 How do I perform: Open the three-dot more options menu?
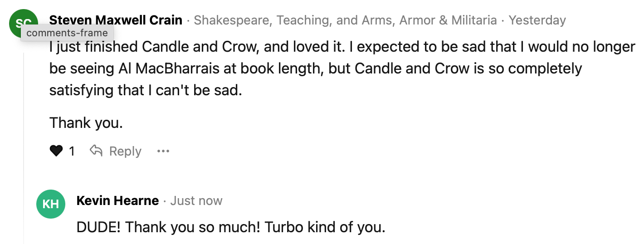(163, 151)
